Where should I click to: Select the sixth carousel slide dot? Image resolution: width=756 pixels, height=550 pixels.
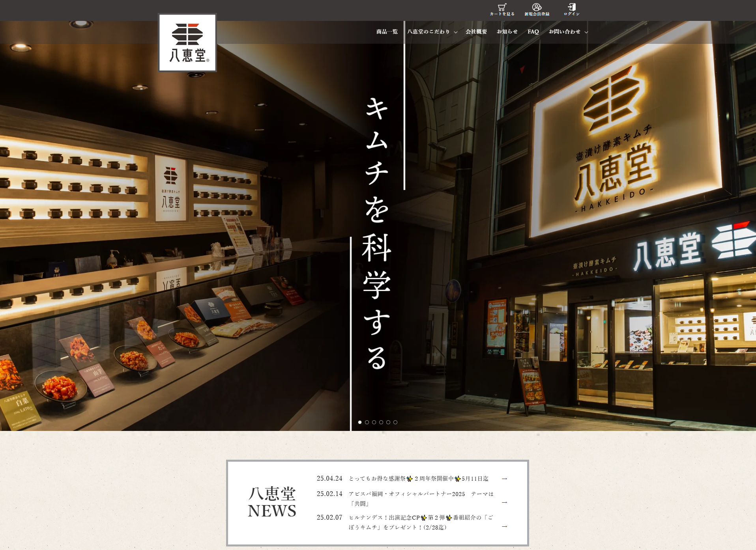[x=395, y=422]
